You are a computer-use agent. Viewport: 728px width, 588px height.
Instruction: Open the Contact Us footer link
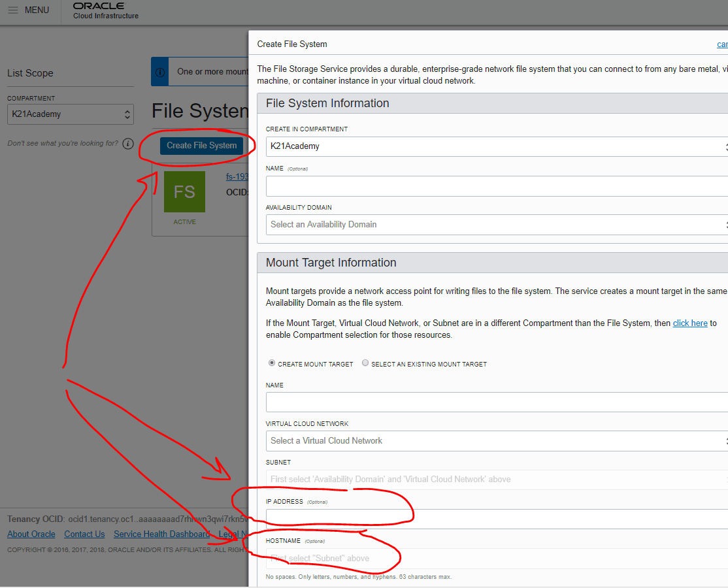tap(84, 534)
